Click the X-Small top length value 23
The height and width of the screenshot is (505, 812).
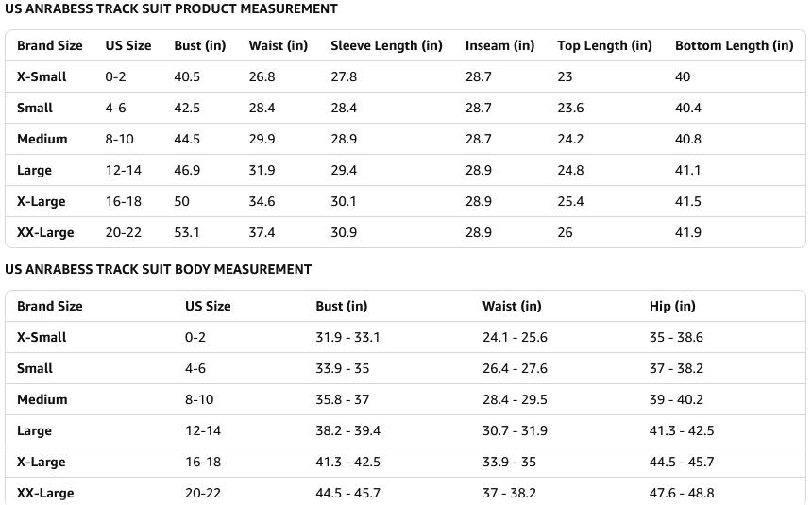point(565,77)
